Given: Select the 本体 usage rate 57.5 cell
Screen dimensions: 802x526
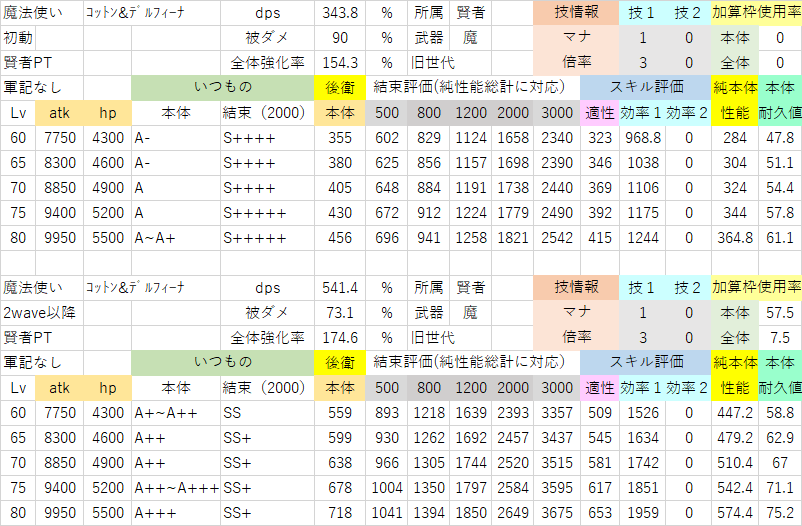Looking at the screenshot, I should coord(780,313).
